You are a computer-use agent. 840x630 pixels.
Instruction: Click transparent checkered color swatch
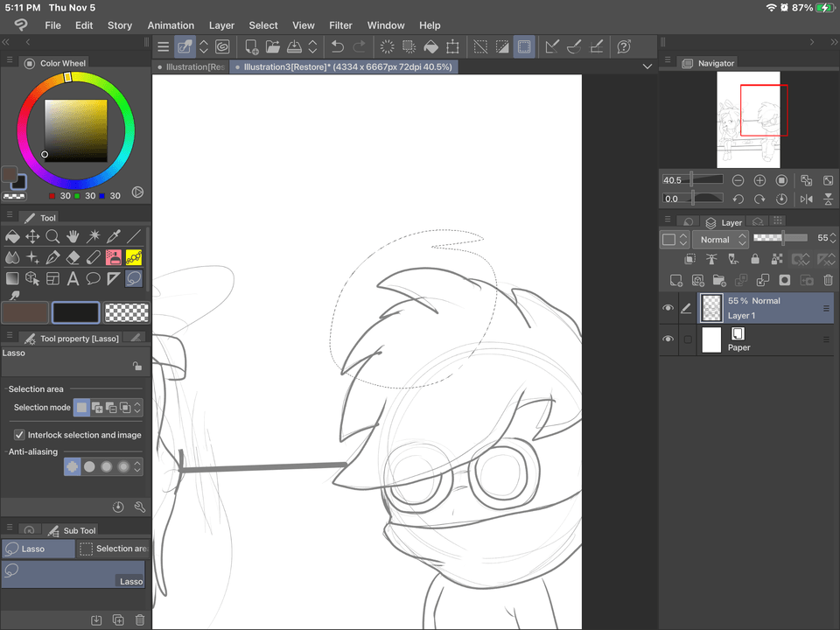pos(126,312)
